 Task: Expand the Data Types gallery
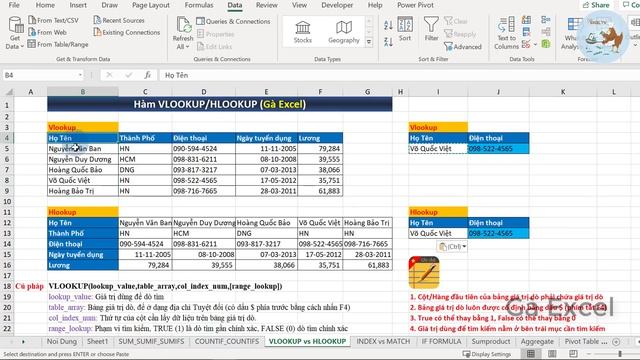click(x=369, y=42)
